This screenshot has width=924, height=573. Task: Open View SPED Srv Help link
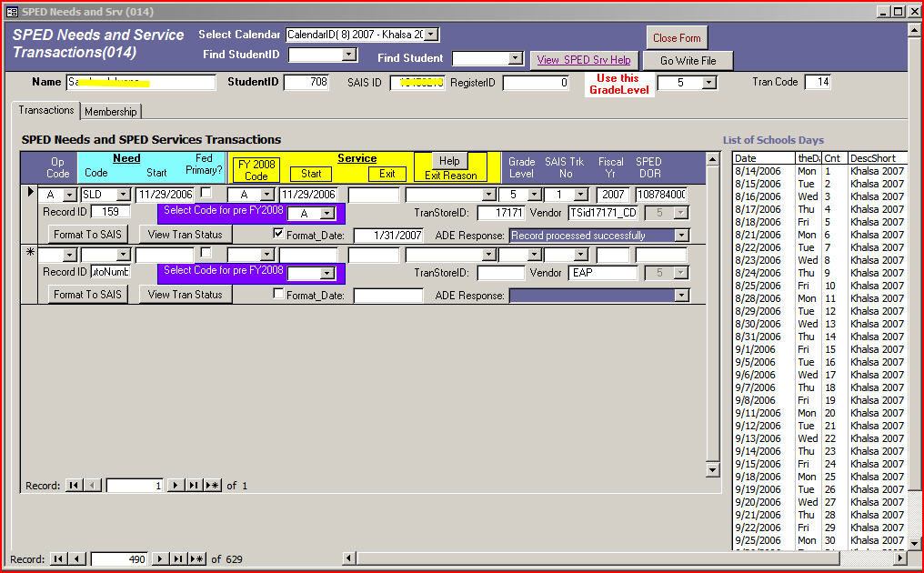pos(583,59)
